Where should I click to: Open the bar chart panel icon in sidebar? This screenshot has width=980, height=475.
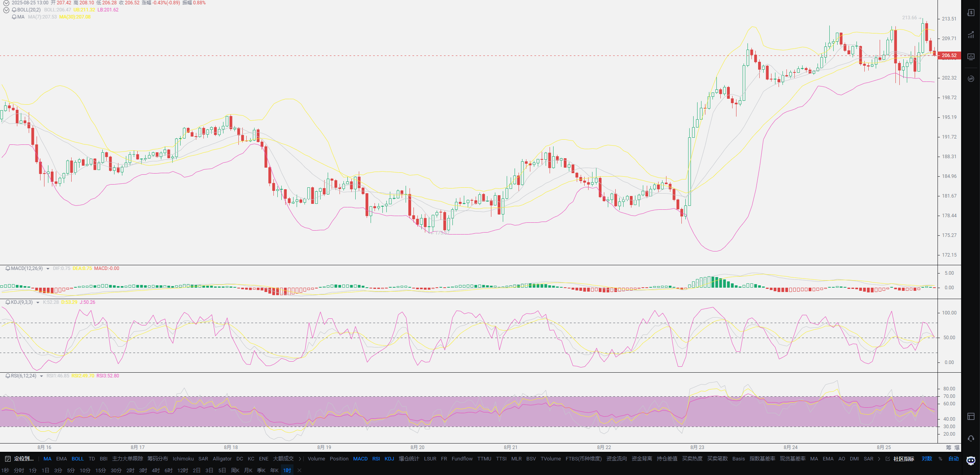971,57
